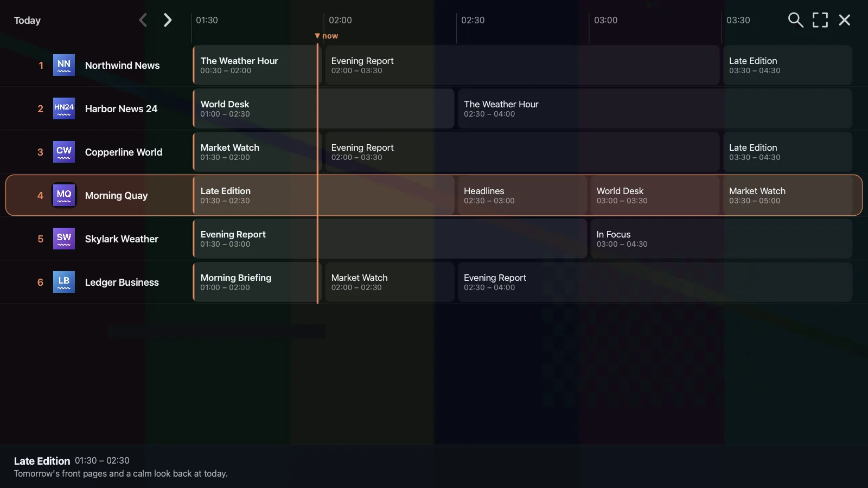
Task: Select Market Watch 02:00 on Ledger Business
Action: (390, 282)
